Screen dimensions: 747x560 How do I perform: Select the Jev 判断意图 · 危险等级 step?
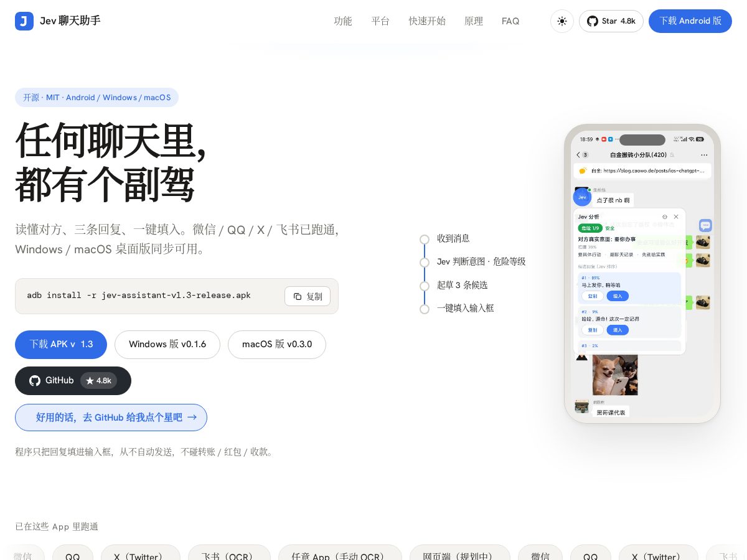coord(481,262)
